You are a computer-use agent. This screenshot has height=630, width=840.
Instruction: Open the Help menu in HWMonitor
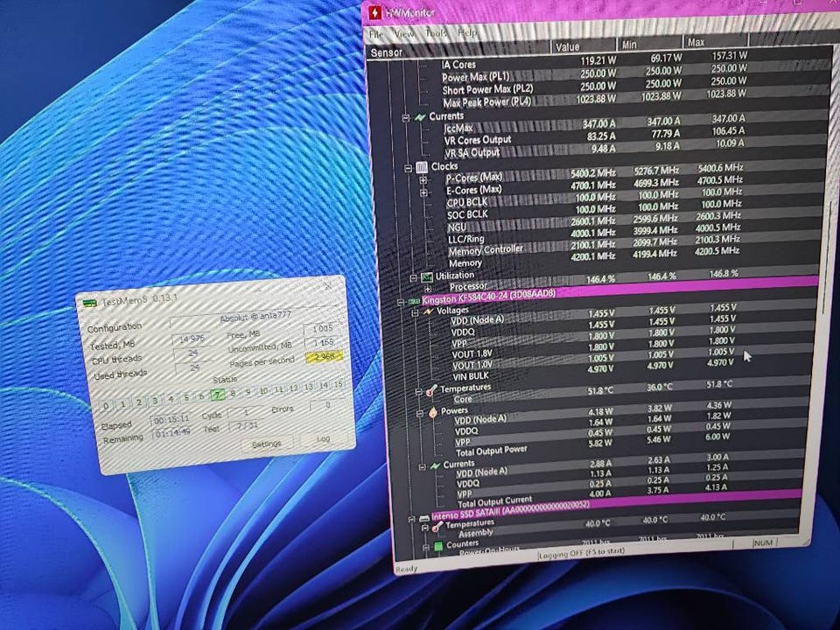(466, 33)
